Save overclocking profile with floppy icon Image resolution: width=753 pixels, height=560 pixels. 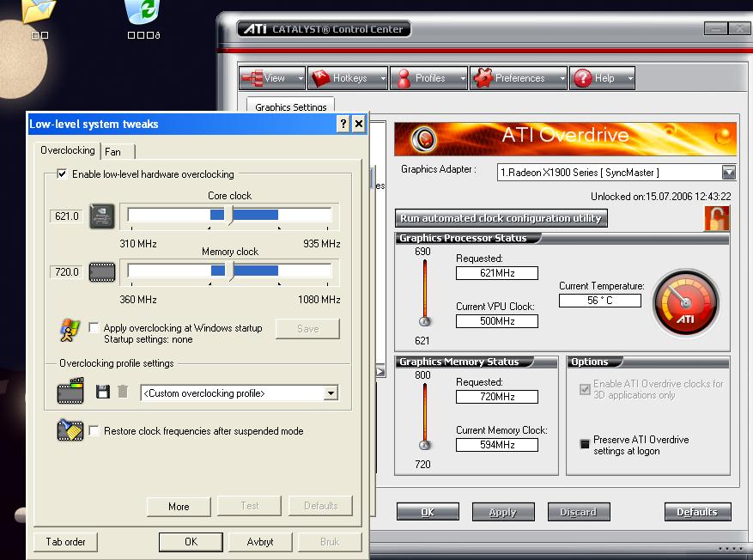click(x=102, y=392)
